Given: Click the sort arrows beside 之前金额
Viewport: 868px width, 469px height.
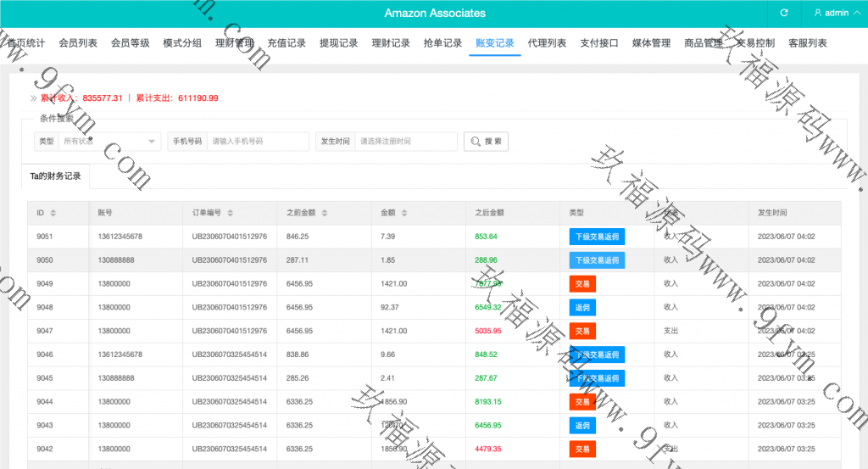Looking at the screenshot, I should pyautogui.click(x=324, y=213).
